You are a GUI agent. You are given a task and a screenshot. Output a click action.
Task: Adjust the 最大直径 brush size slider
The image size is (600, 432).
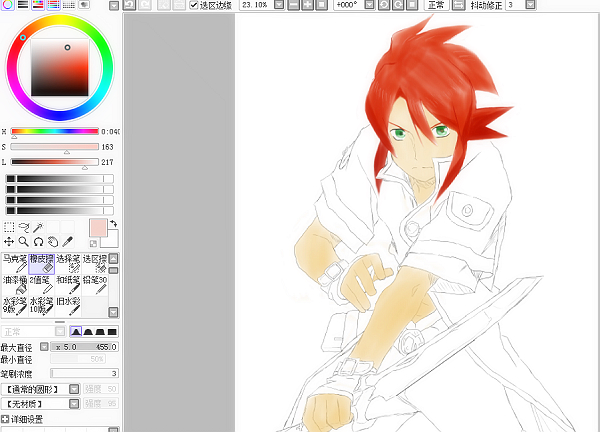[84, 347]
